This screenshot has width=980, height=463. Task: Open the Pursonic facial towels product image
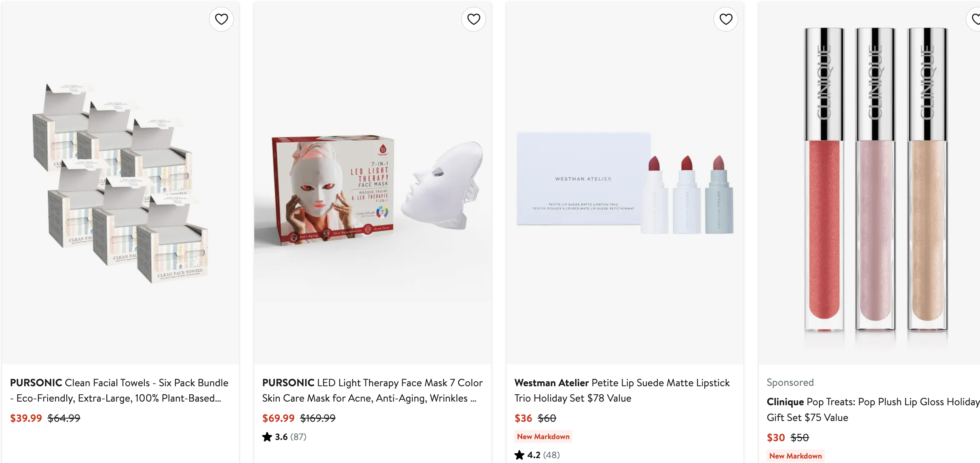pyautogui.click(x=120, y=183)
